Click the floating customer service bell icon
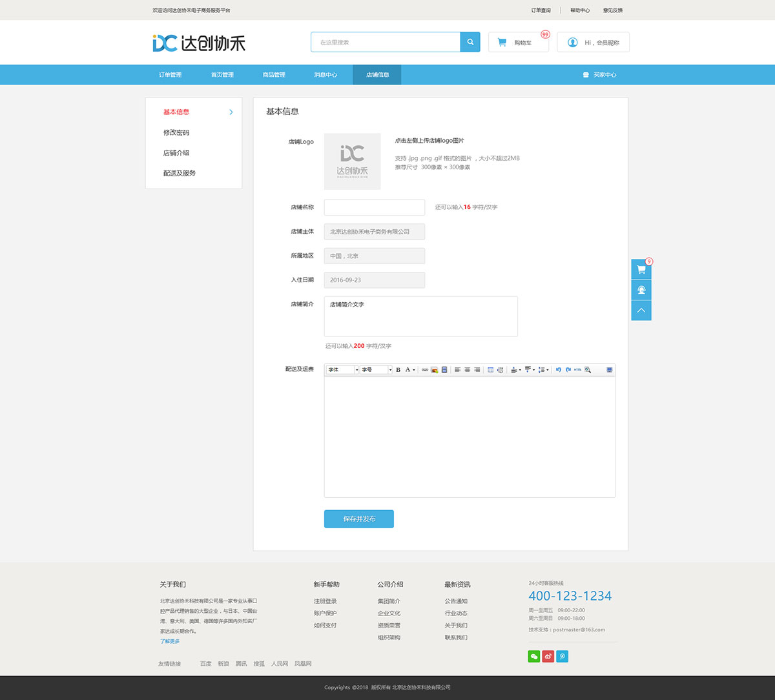 tap(641, 289)
